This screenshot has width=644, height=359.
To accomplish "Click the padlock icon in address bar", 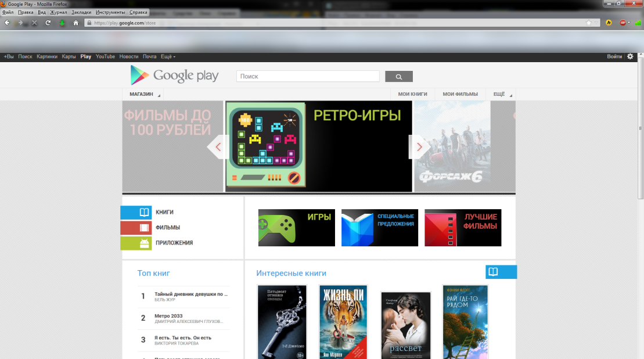I will point(89,23).
